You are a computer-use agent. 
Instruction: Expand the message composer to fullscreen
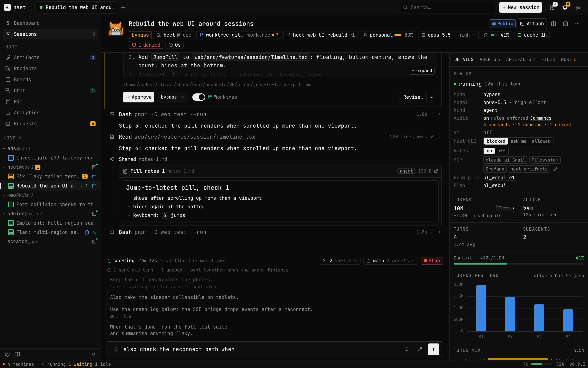click(x=420, y=349)
